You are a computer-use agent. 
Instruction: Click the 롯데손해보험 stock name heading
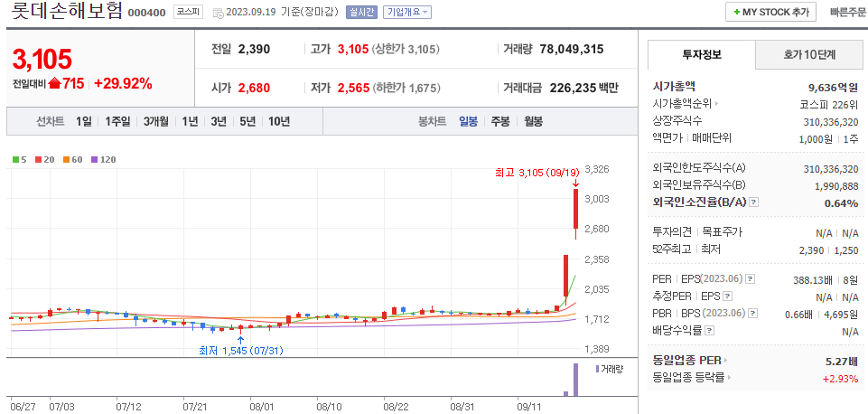pyautogui.click(x=67, y=11)
